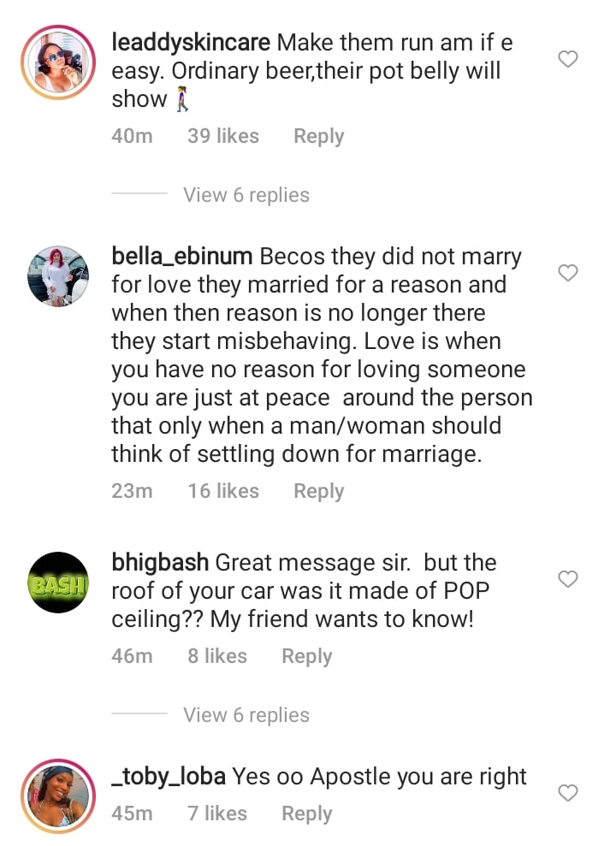Tap heart icon on bhigbash's comment
Viewport: 616px width, 846px height.
click(x=567, y=579)
